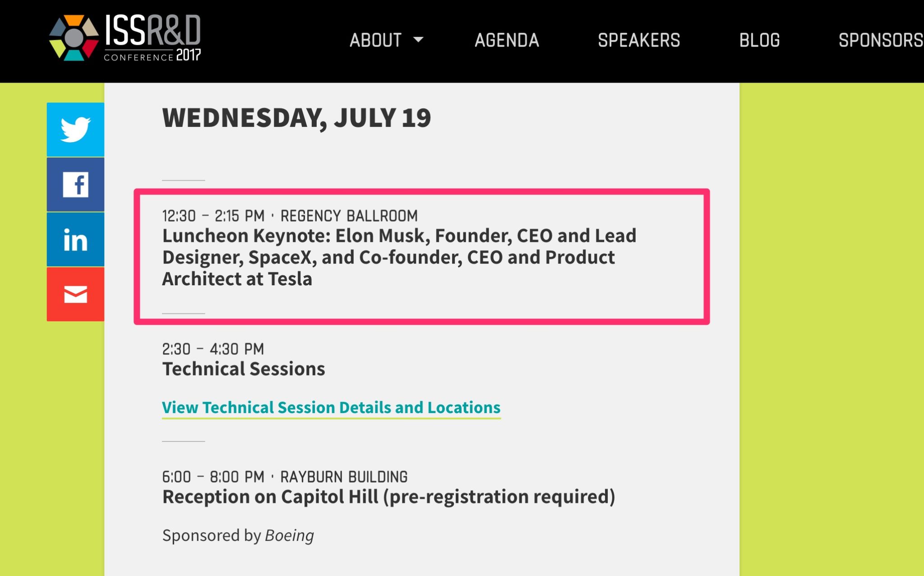Select the Reception on Capitol Hill entry
This screenshot has height=576, width=924.
coord(388,497)
